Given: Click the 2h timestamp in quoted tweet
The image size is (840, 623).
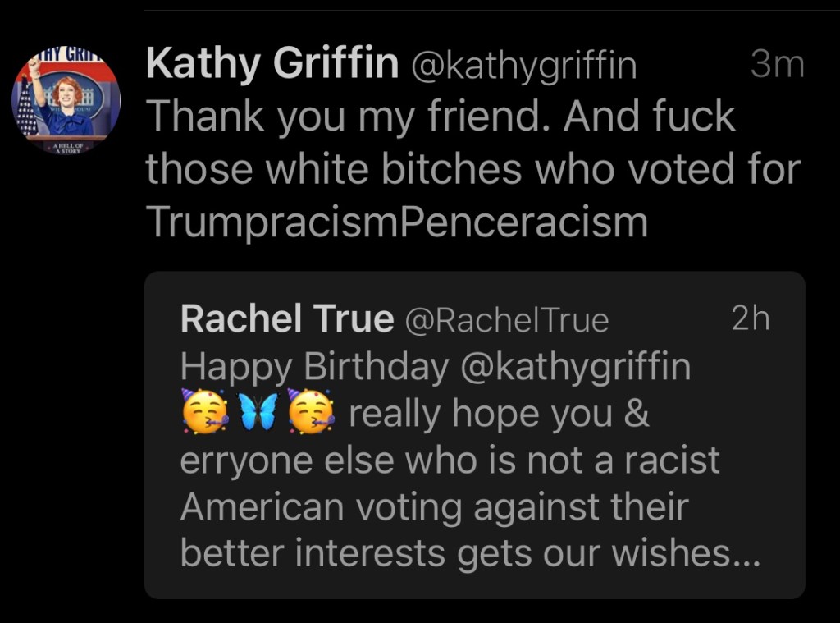Looking at the screenshot, I should [x=750, y=318].
